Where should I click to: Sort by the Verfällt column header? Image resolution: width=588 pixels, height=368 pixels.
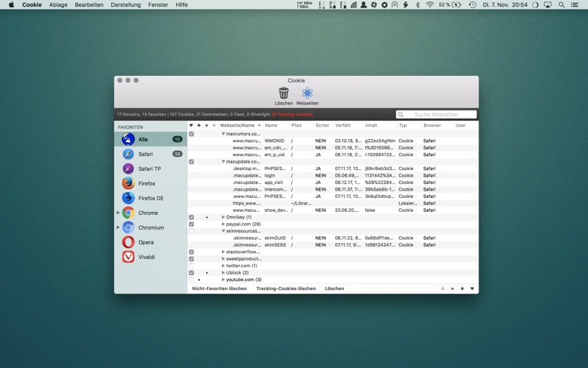click(x=348, y=125)
